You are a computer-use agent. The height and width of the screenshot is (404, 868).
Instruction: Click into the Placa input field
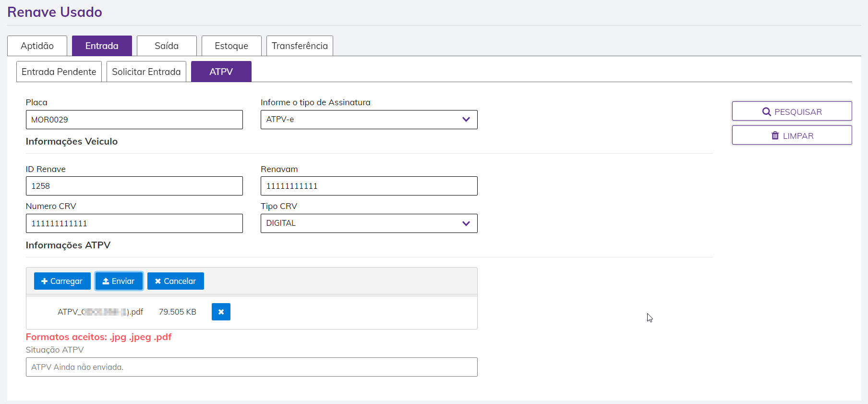pyautogui.click(x=134, y=120)
